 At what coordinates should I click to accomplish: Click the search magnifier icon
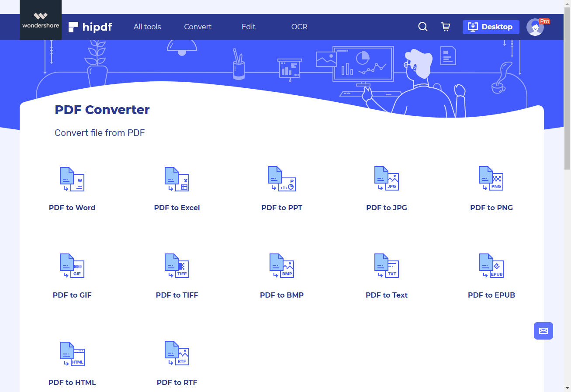click(423, 27)
